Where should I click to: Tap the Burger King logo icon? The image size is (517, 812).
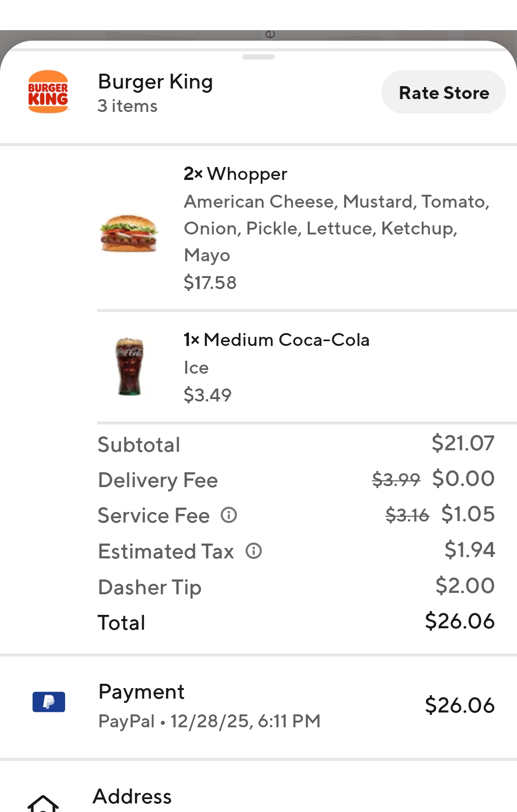coord(48,92)
